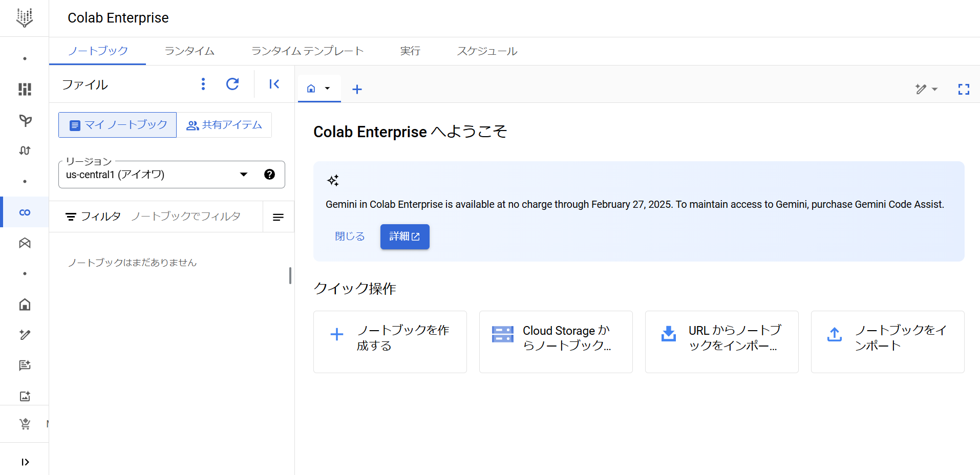Open the region help tooltip
Viewport: 980px width, 475px height.
(x=269, y=174)
